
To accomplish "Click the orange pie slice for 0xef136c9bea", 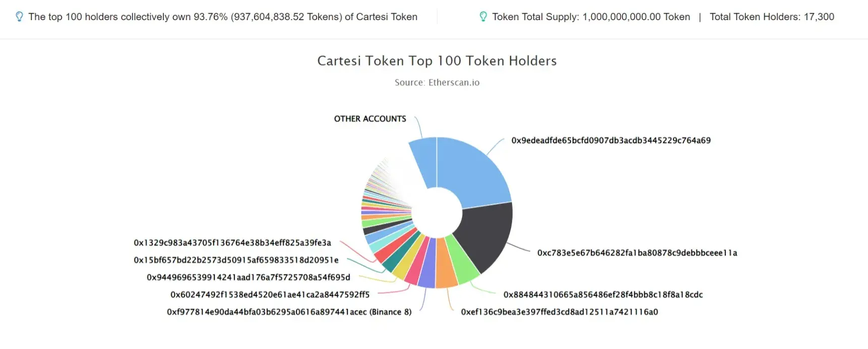I will pyautogui.click(x=446, y=267).
